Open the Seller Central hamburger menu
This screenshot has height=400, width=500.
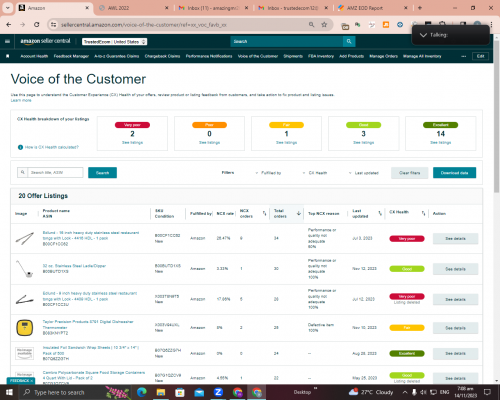[x=7, y=41]
